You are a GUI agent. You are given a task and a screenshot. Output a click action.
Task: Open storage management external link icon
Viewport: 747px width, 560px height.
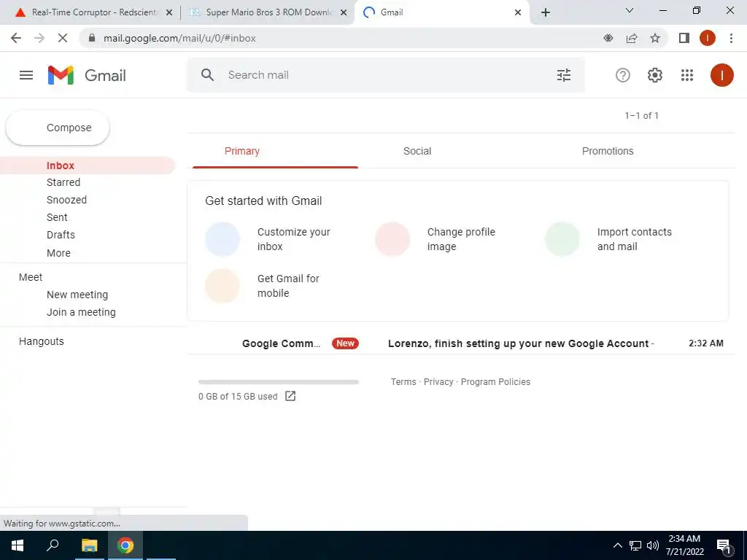tap(290, 396)
